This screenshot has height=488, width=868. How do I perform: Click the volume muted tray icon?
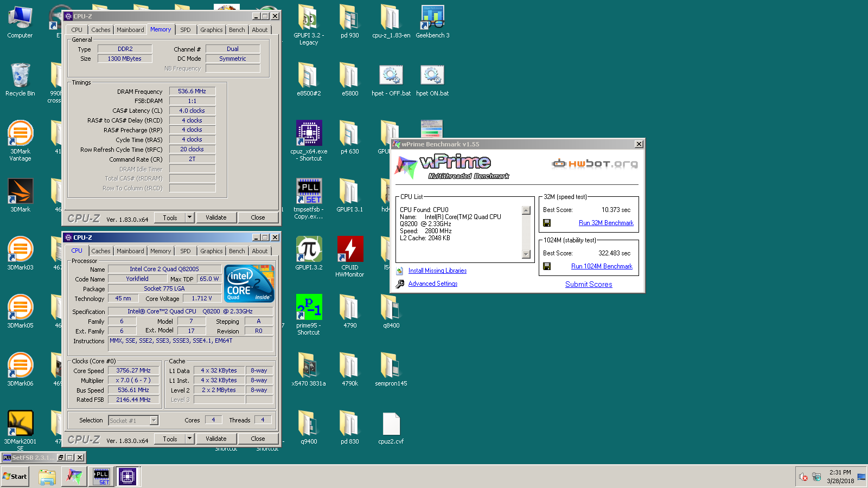coord(803,477)
